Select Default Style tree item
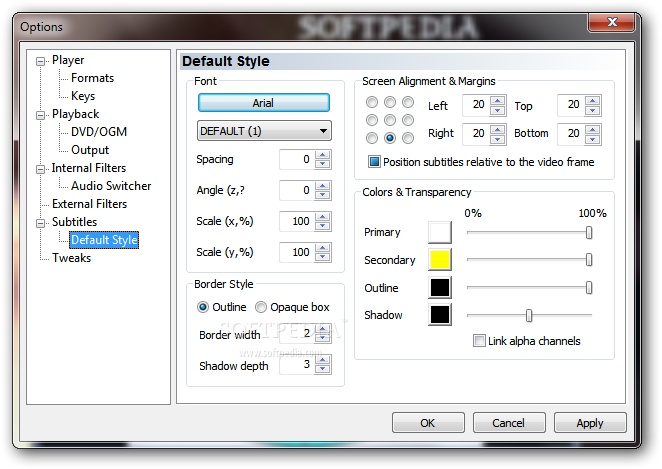 point(104,240)
